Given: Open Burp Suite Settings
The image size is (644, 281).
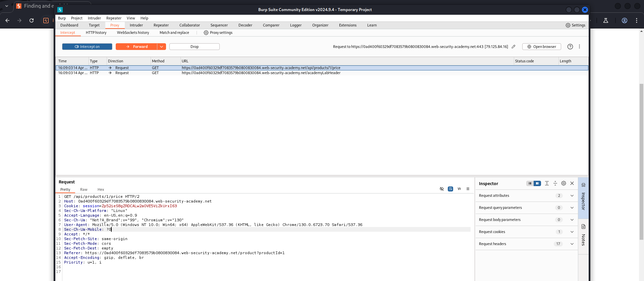Looking at the screenshot, I should tap(575, 25).
